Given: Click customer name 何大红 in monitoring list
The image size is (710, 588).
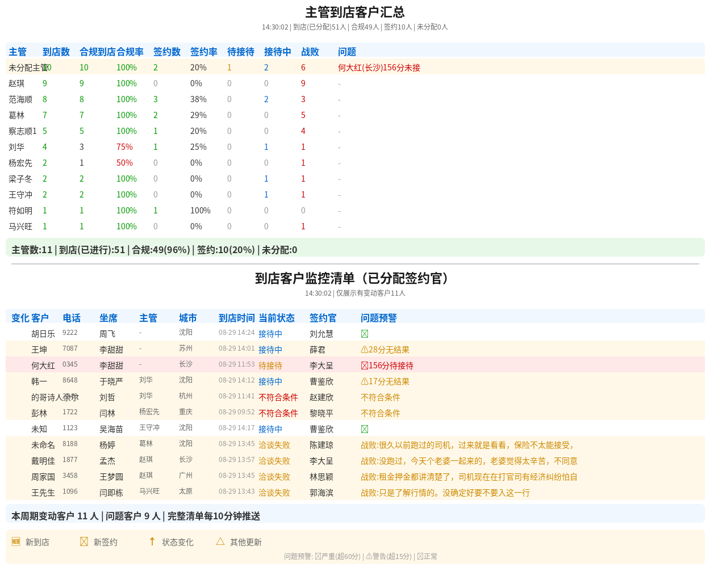Looking at the screenshot, I should (x=43, y=366).
